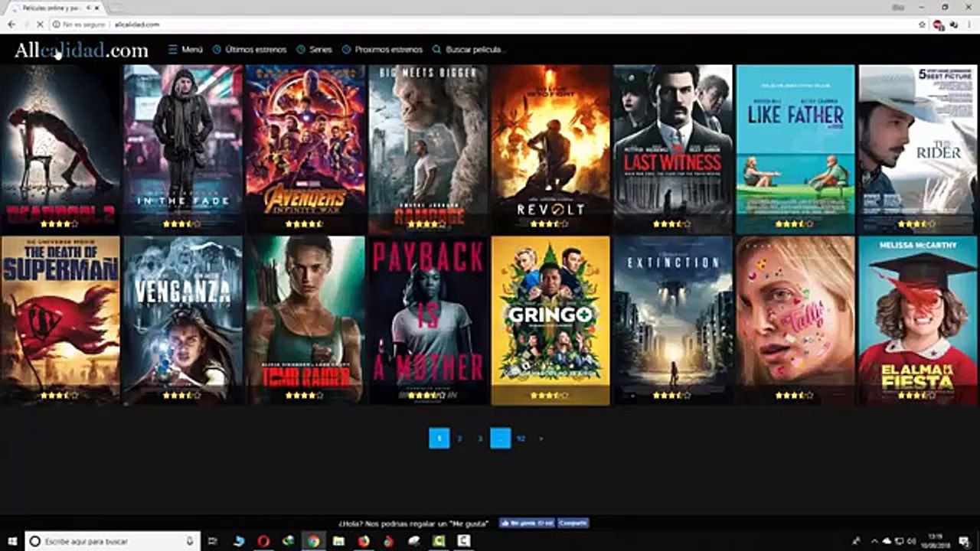Click the volume speaker tray icon
980x551 pixels.
pos(911,541)
